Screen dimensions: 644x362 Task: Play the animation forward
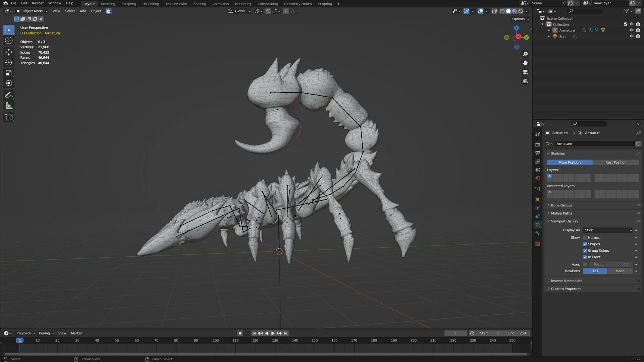coord(273,334)
